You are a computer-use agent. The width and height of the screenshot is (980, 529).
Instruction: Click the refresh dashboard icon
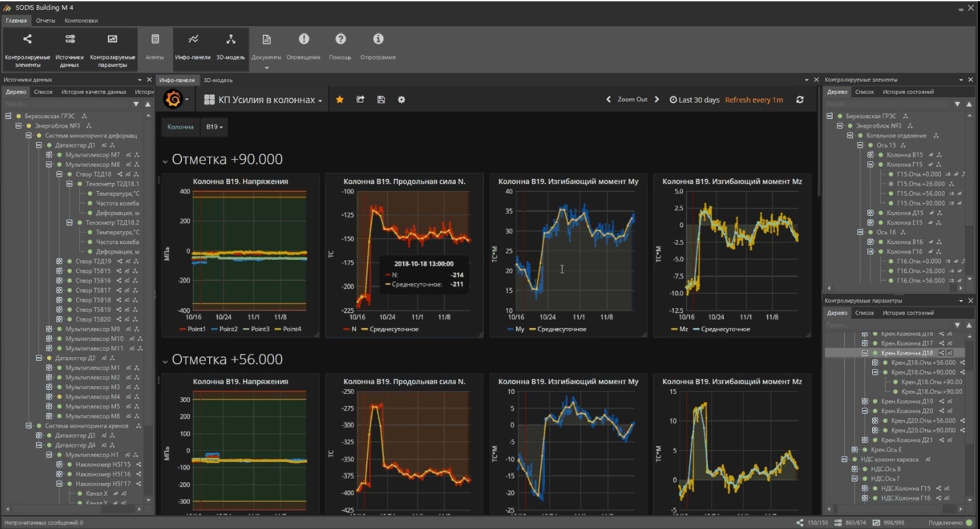click(800, 100)
